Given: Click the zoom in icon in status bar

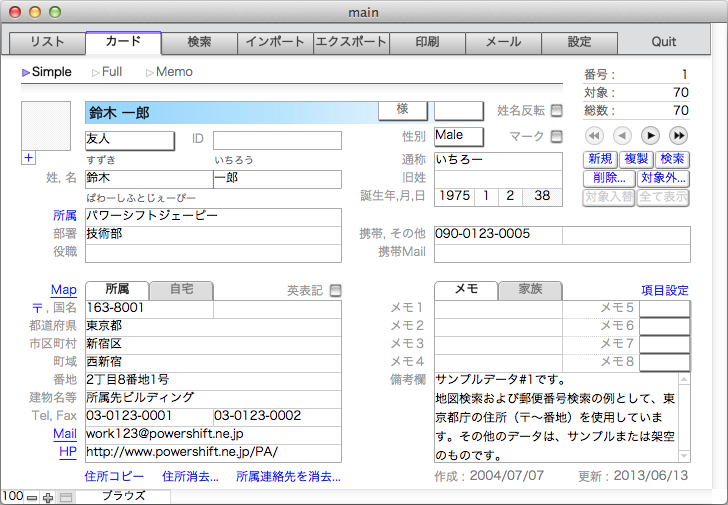Looking at the screenshot, I should click(48, 497).
